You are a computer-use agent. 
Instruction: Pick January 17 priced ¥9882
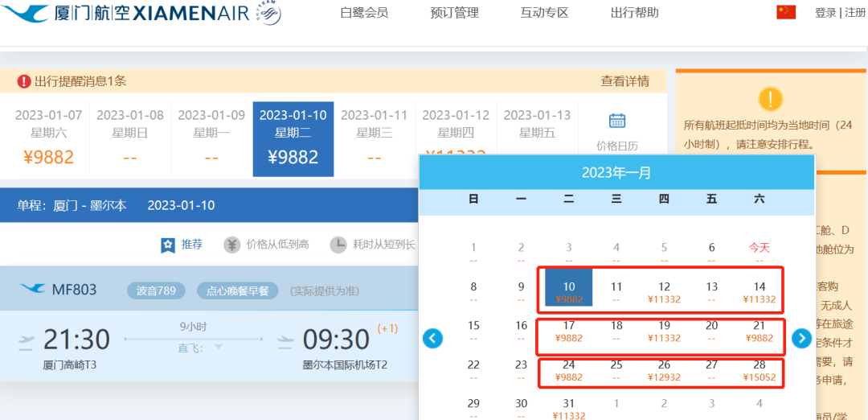tap(569, 332)
